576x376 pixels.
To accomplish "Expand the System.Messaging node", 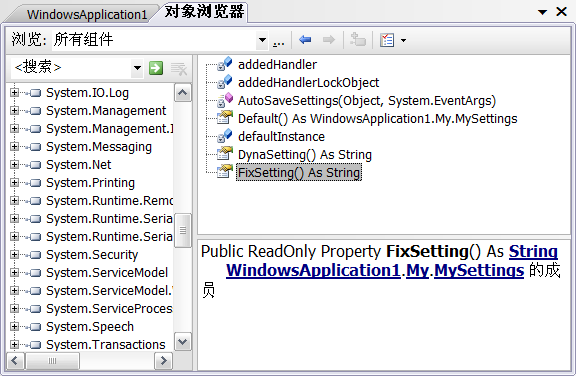I will click(x=14, y=147).
